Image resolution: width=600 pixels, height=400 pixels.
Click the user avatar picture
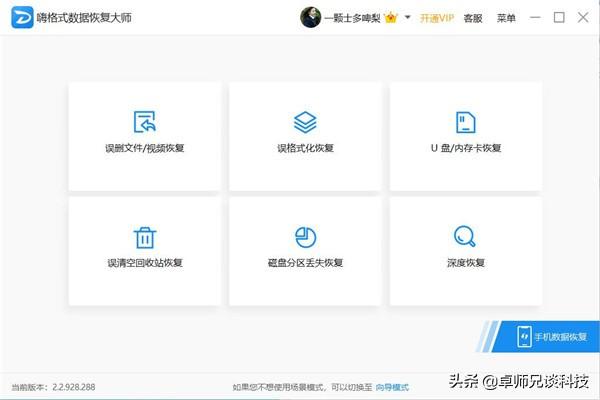(311, 17)
